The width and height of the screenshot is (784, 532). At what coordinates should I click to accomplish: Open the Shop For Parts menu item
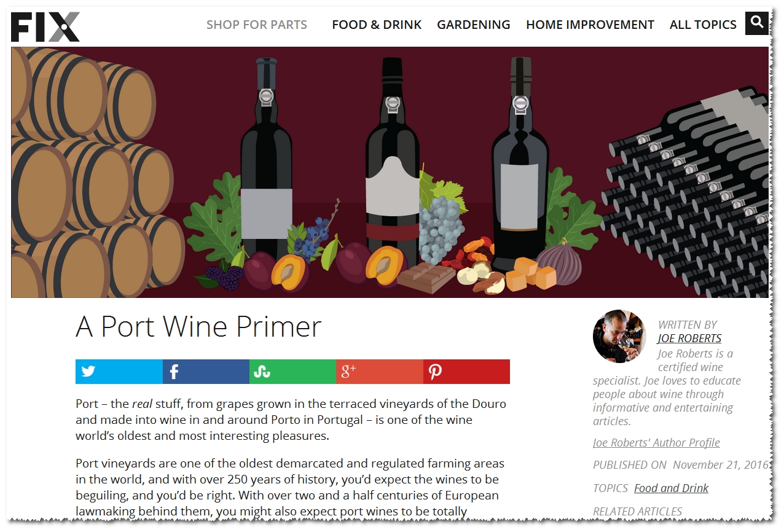[x=257, y=25]
